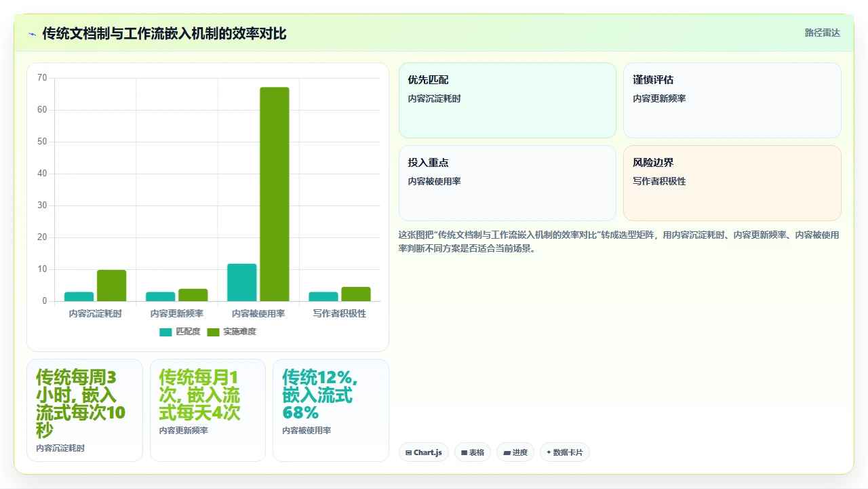Click the y-axis value 60
Screen dimensions: 868x489
pyautogui.click(x=42, y=110)
